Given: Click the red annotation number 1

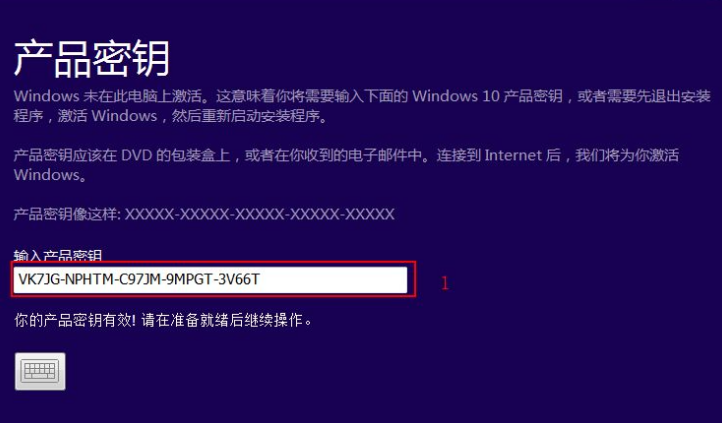Looking at the screenshot, I should 444,283.
